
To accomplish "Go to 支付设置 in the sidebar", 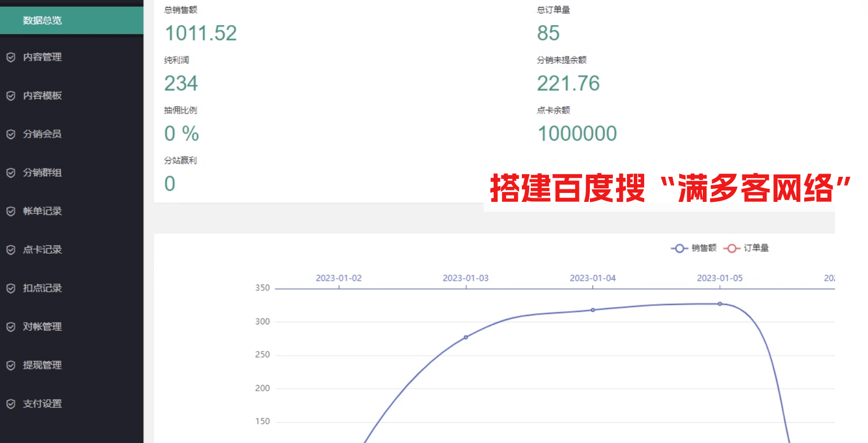I will [x=42, y=404].
